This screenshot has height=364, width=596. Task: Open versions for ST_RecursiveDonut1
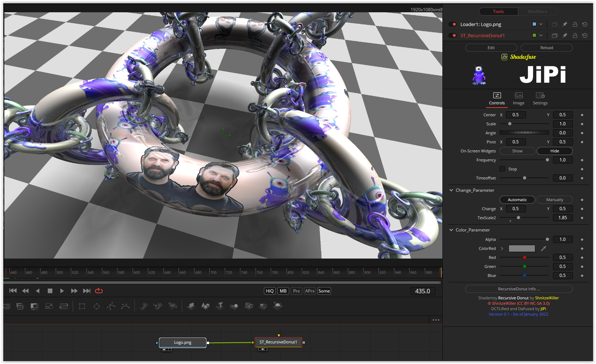[x=554, y=35]
